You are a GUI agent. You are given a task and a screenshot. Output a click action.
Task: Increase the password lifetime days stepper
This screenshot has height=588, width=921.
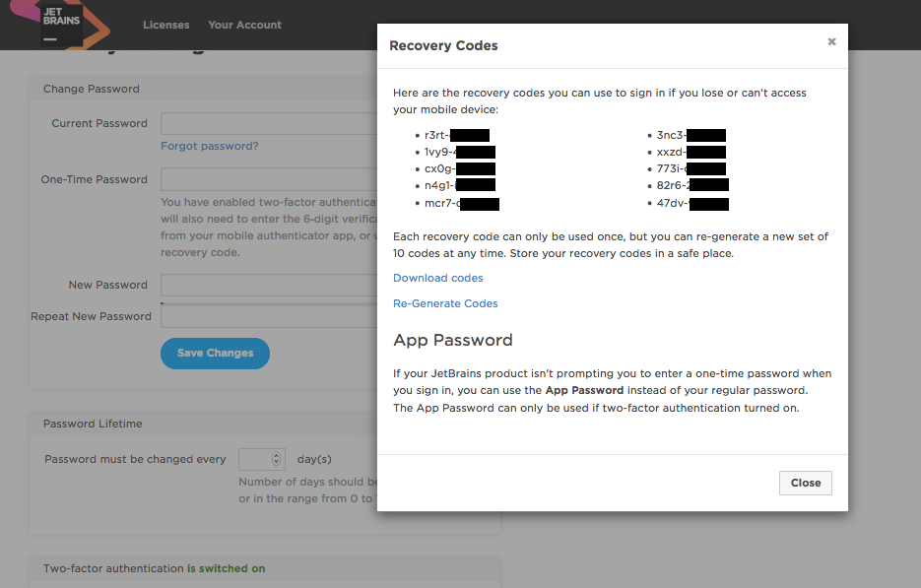tap(277, 455)
